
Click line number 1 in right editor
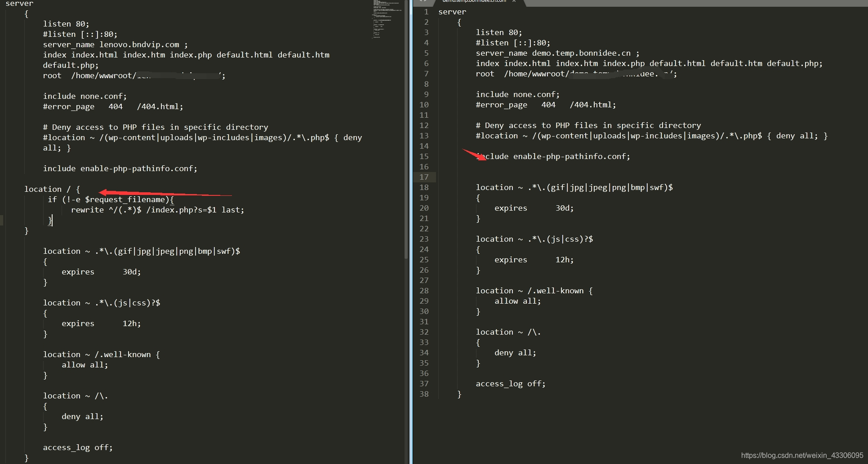coord(426,12)
